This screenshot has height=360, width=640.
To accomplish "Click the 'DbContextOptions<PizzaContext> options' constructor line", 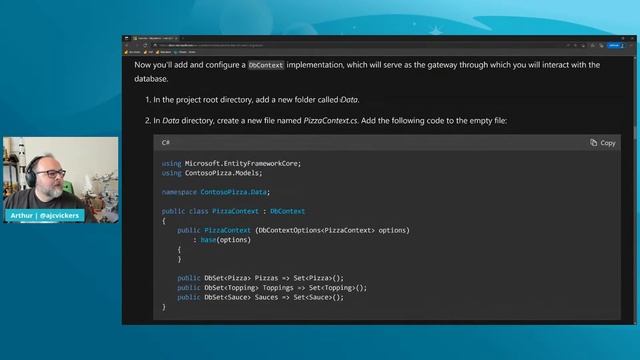I will pyautogui.click(x=293, y=230).
